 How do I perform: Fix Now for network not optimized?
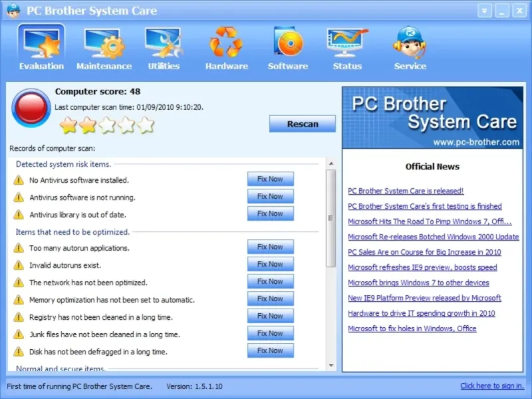pos(271,281)
